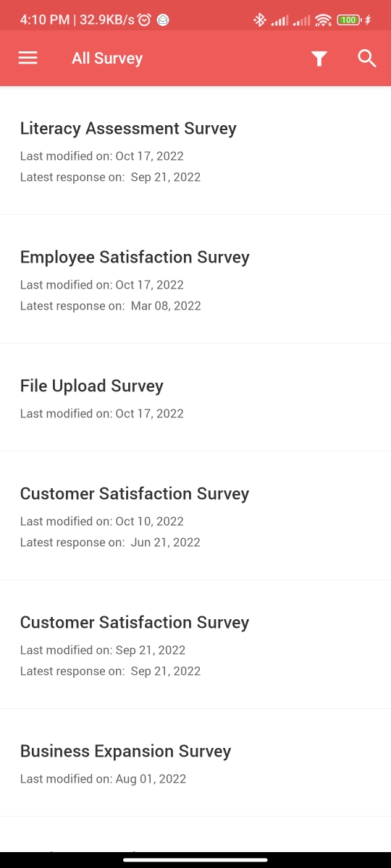The height and width of the screenshot is (868, 391).
Task: Tap the bottom home gesture bar
Action: click(195, 859)
